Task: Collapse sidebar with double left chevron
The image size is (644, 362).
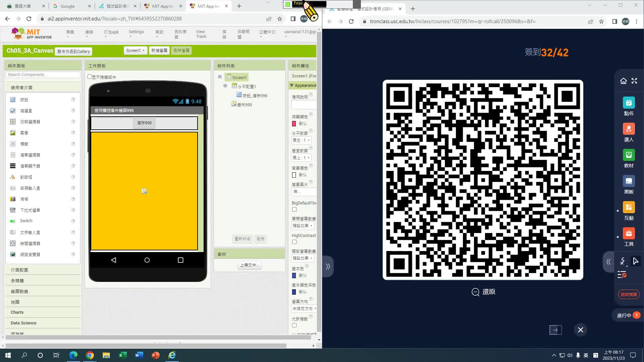Action: click(x=608, y=262)
